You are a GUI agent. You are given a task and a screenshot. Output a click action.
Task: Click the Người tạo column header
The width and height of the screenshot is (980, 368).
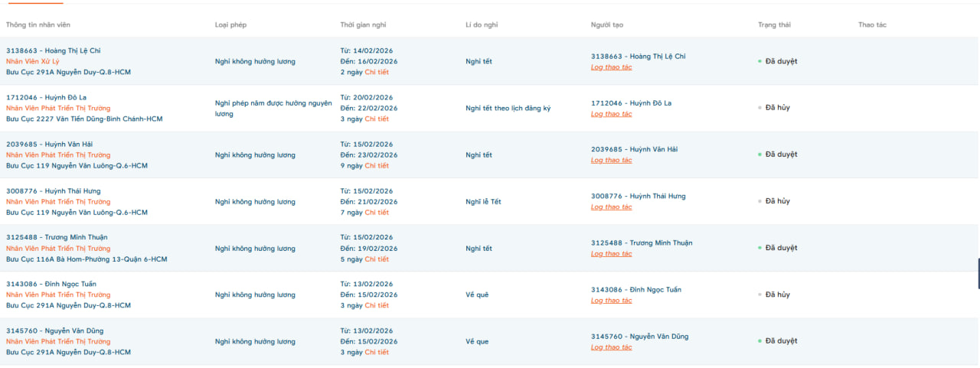click(607, 25)
